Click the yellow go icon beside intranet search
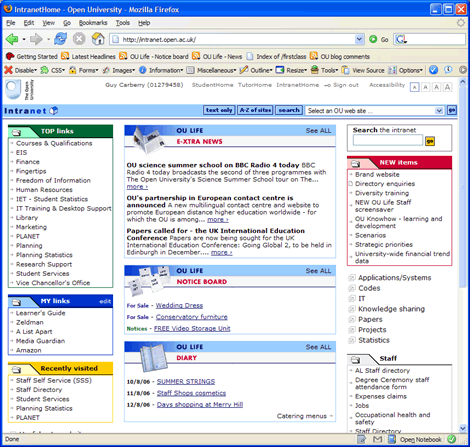Image resolution: width=470 pixels, height=447 pixels. pyautogui.click(x=430, y=141)
